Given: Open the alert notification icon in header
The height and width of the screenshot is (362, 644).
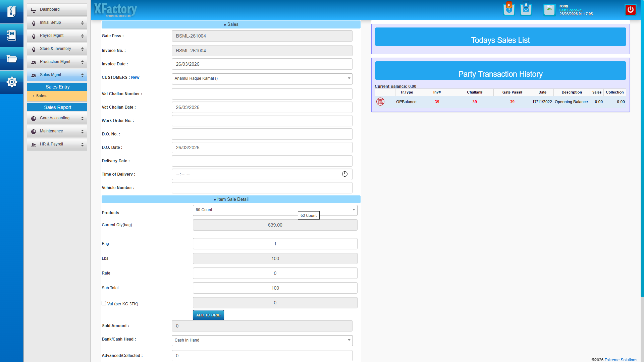Looking at the screenshot, I should click(x=509, y=9).
